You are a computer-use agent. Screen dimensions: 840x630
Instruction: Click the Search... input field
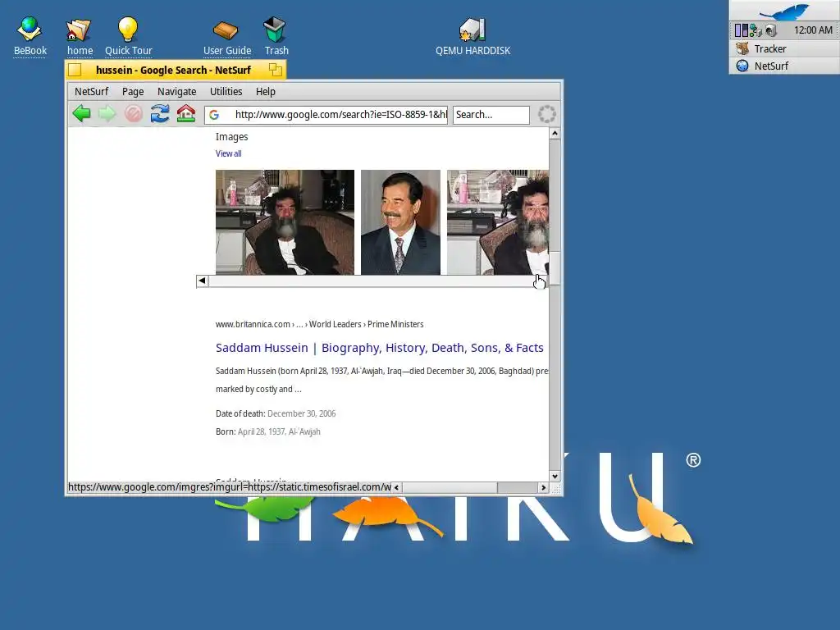[x=491, y=115]
